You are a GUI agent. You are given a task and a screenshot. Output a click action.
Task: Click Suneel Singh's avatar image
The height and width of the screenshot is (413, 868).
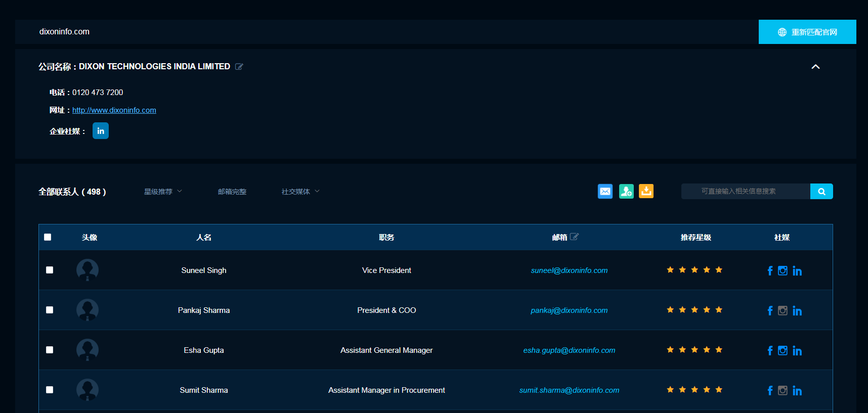coord(88,270)
